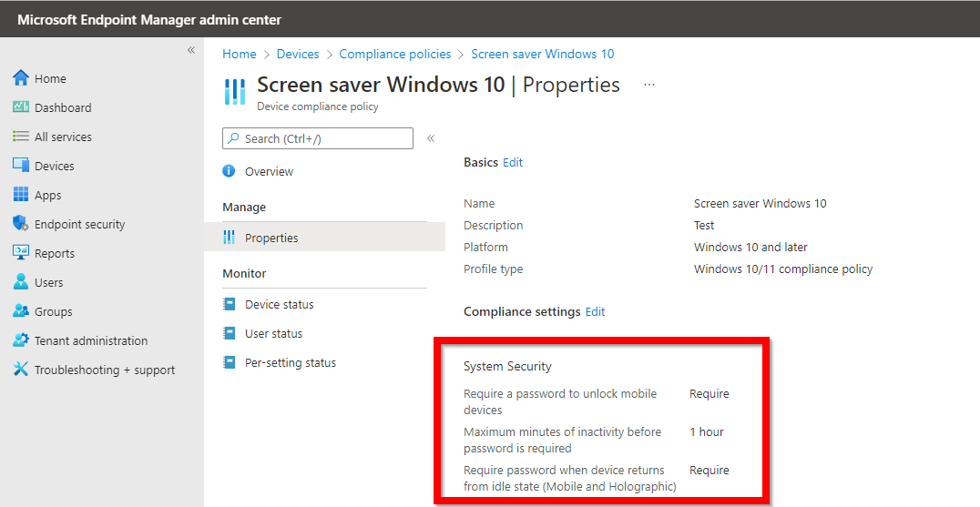Open Users in left navigation

(x=49, y=282)
